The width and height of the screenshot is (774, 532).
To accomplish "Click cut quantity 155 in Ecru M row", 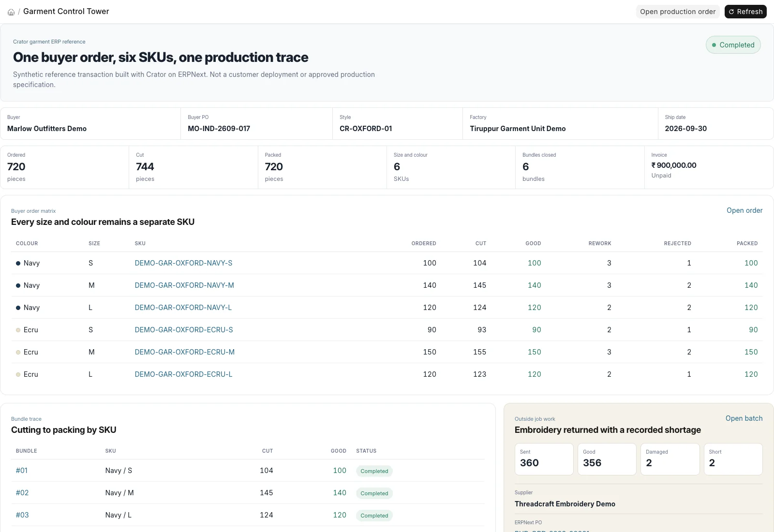I will coord(480,352).
